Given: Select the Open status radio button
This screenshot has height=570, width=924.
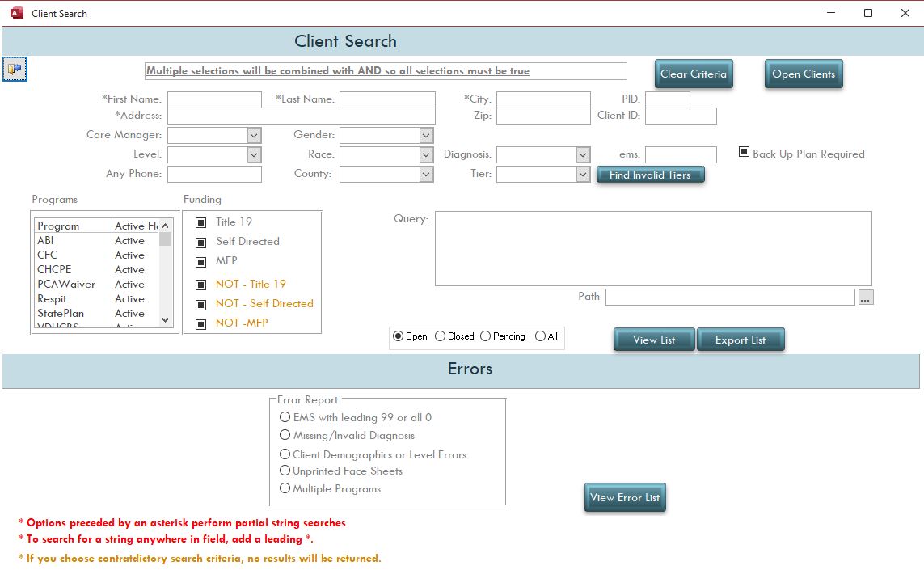Looking at the screenshot, I should (x=399, y=336).
